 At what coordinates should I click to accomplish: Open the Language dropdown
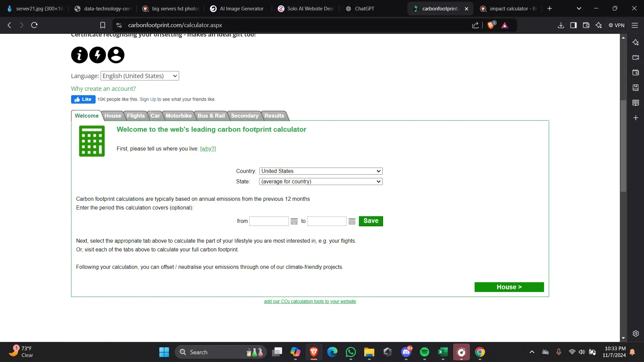click(x=140, y=76)
